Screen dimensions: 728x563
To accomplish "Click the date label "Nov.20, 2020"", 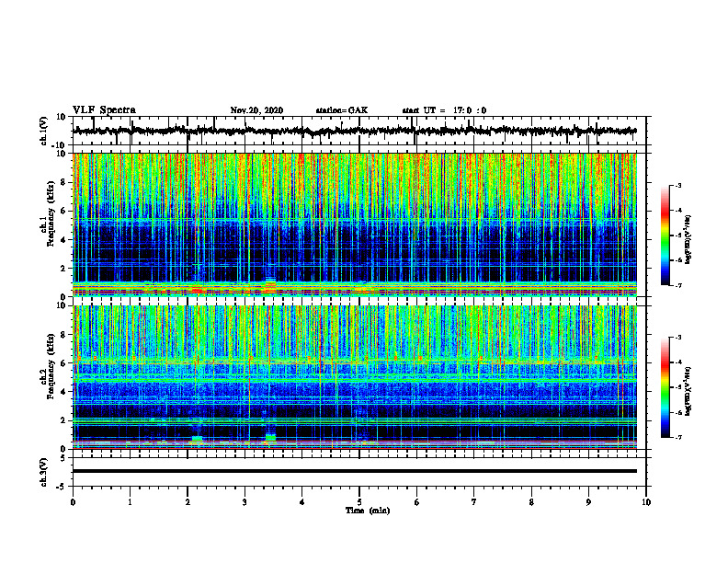I will point(256,110).
